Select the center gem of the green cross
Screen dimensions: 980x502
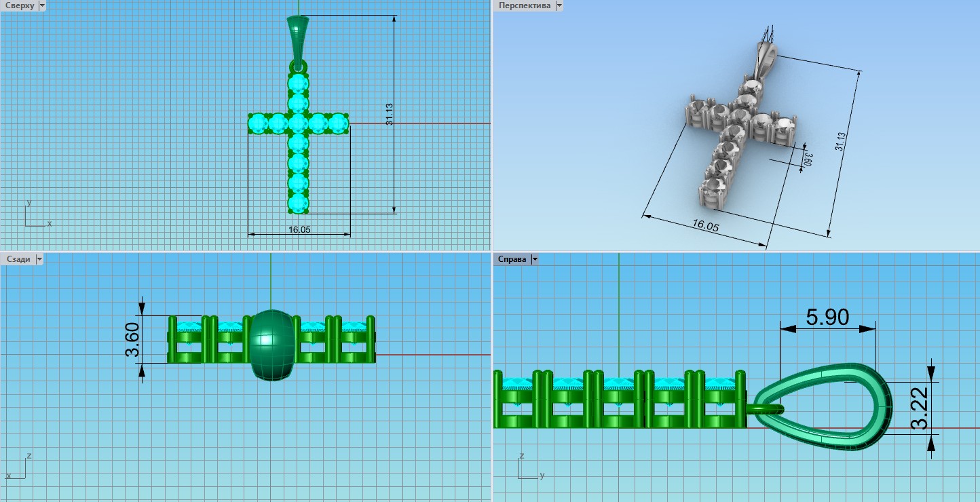click(x=298, y=123)
